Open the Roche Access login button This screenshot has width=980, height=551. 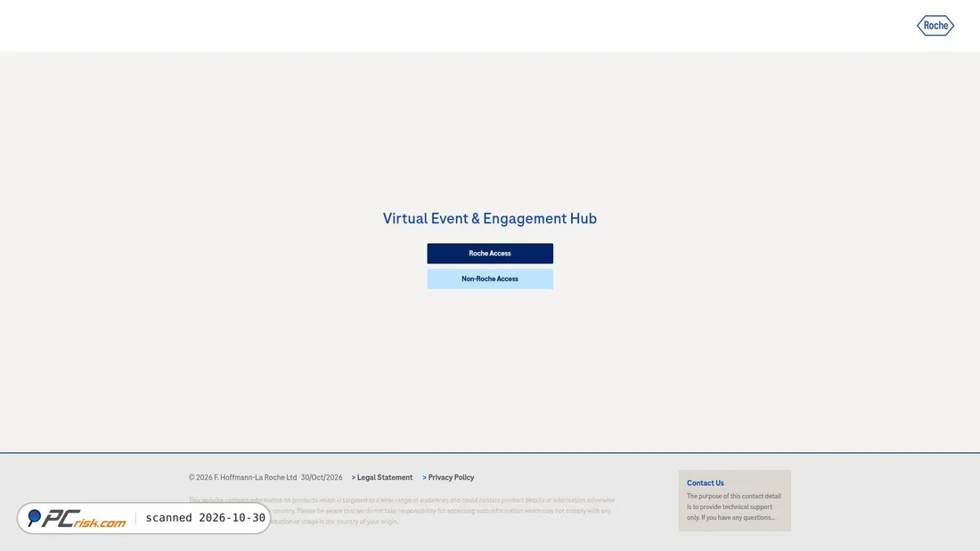click(x=489, y=253)
